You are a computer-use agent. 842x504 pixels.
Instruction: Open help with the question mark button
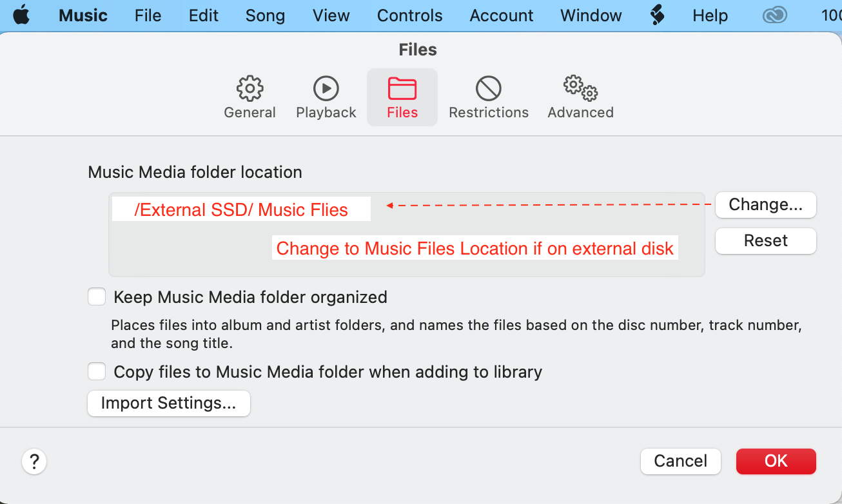pos(34,461)
